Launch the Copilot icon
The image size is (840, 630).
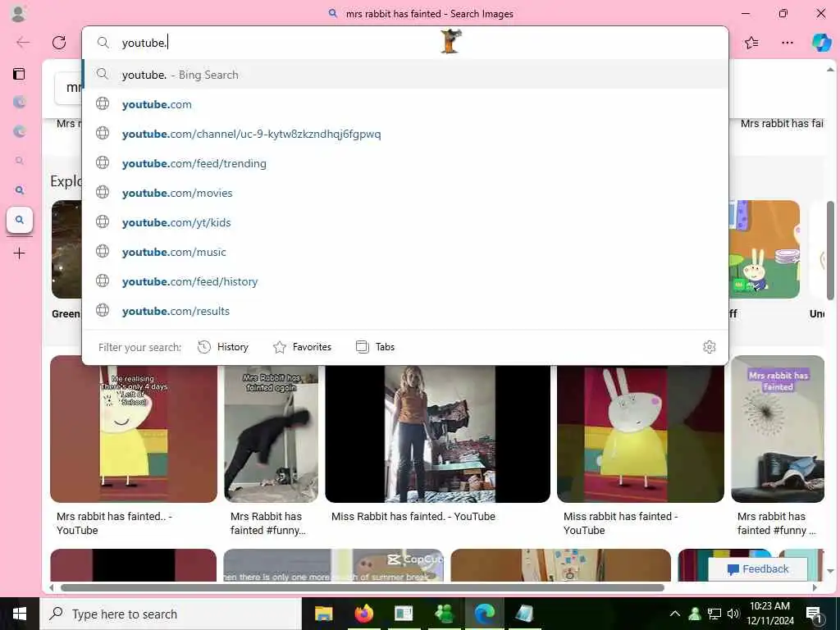[x=822, y=43]
